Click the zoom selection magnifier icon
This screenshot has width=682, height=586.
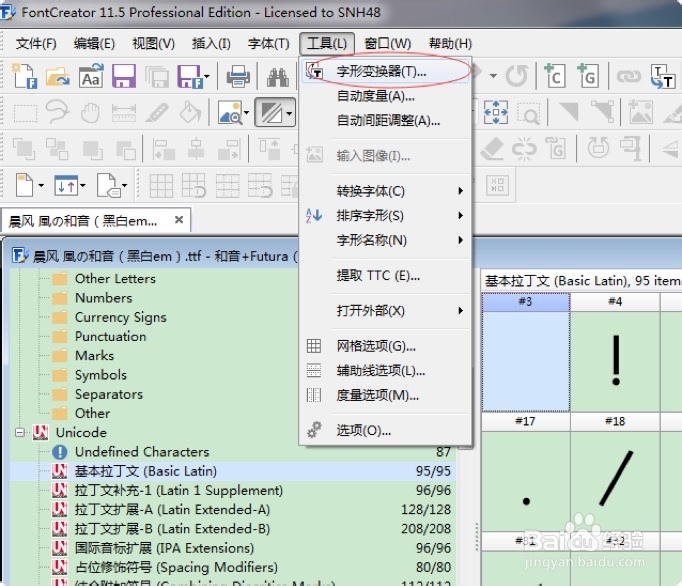528,114
